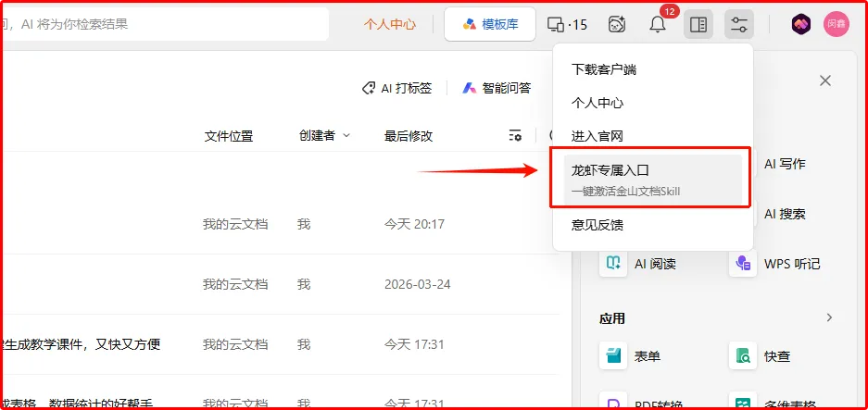
Task: Open the 模板库 template library button
Action: click(x=490, y=24)
